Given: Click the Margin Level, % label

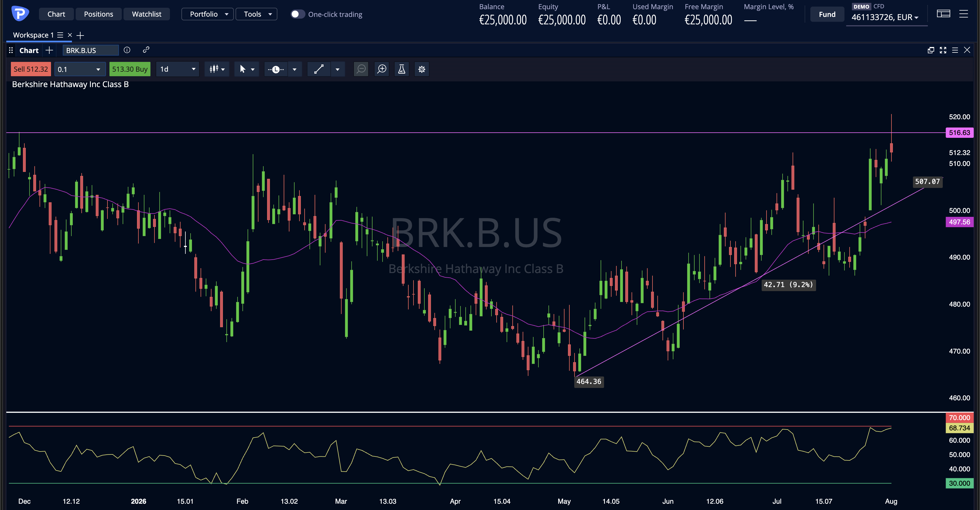Looking at the screenshot, I should [x=769, y=7].
